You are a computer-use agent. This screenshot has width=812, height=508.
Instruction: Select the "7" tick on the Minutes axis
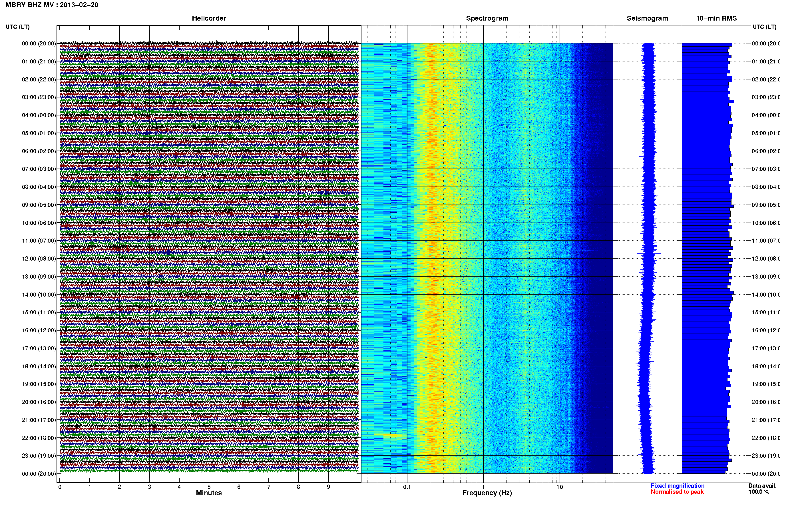(x=269, y=487)
